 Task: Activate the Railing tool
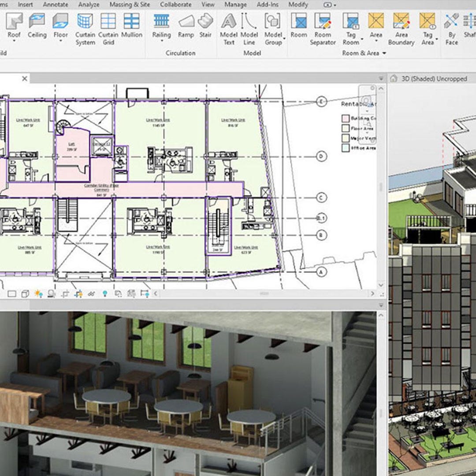click(161, 26)
